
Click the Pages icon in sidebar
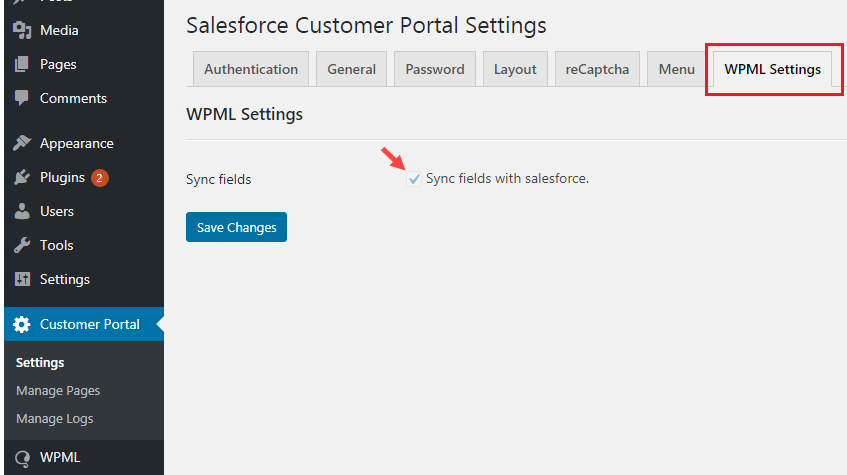[x=21, y=64]
